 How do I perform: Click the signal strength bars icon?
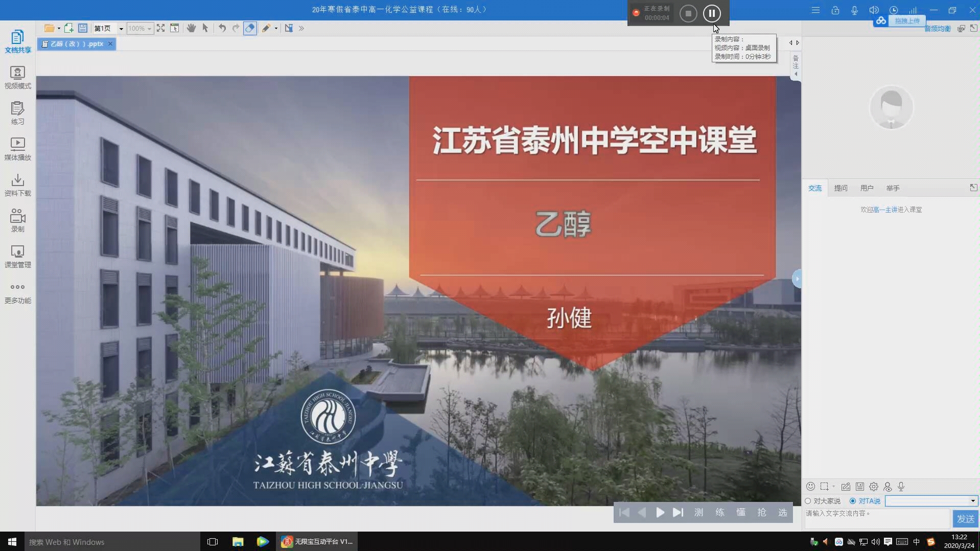[913, 10]
